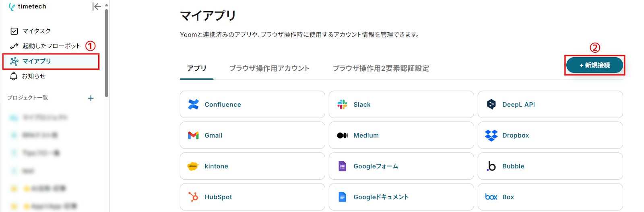The image size is (644, 212).
Task: Click the Slack logo icon
Action: (342, 105)
